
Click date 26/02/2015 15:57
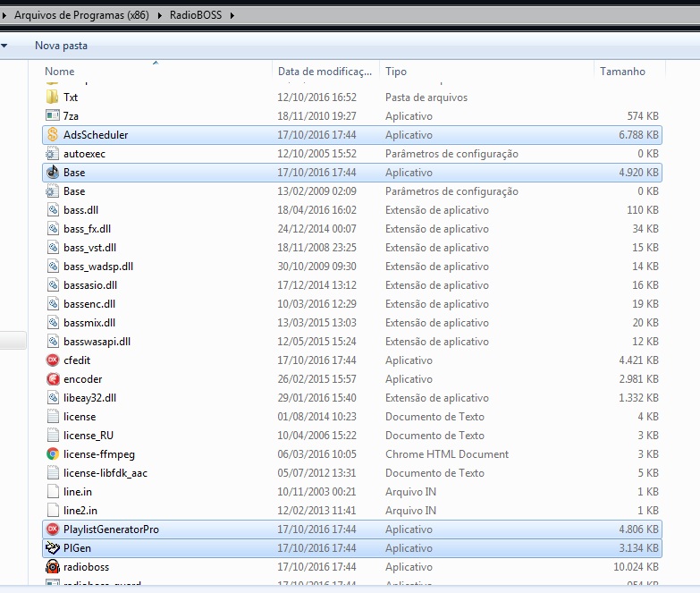pos(316,379)
